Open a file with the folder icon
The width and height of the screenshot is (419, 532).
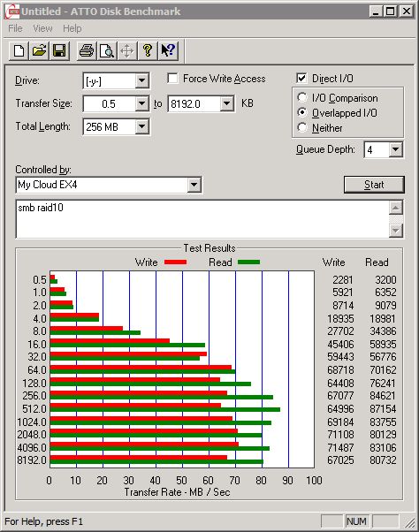click(x=40, y=51)
